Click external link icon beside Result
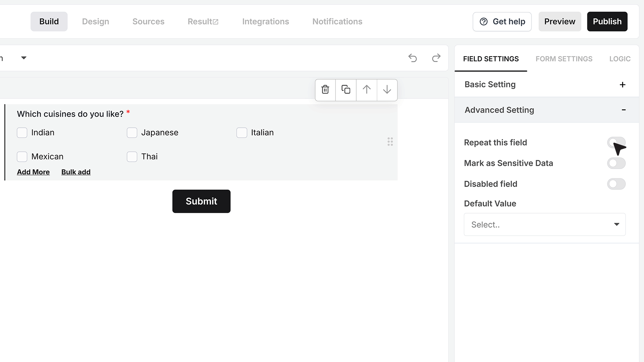Viewport: 644px width, 362px height. tap(216, 22)
